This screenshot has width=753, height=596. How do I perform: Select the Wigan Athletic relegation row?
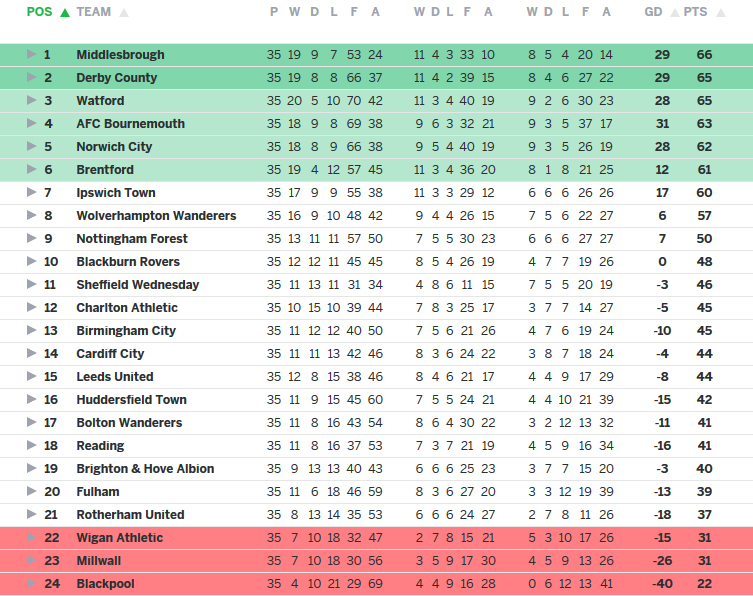pos(119,538)
